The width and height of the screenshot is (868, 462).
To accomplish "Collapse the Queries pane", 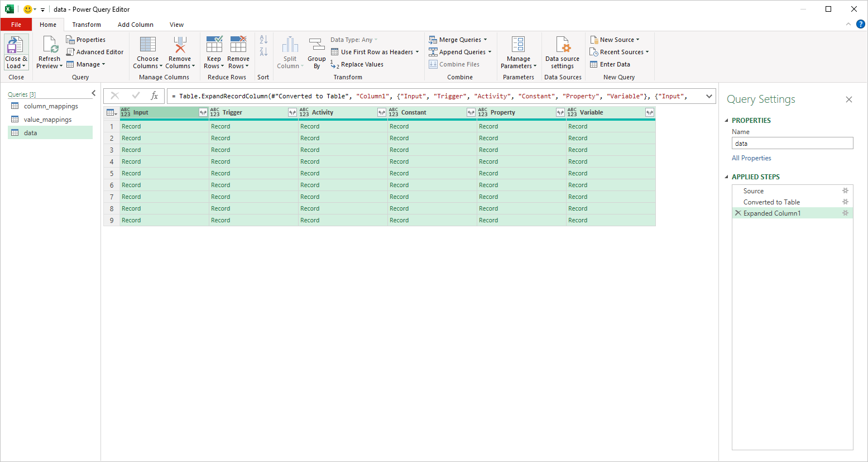I will pyautogui.click(x=93, y=93).
